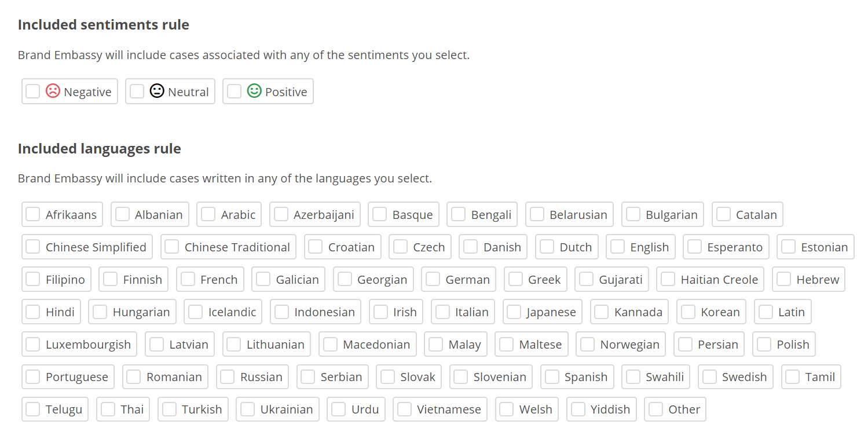Check the Afrikaans language box
Viewport: 868px width, 439px height.
[x=33, y=214]
